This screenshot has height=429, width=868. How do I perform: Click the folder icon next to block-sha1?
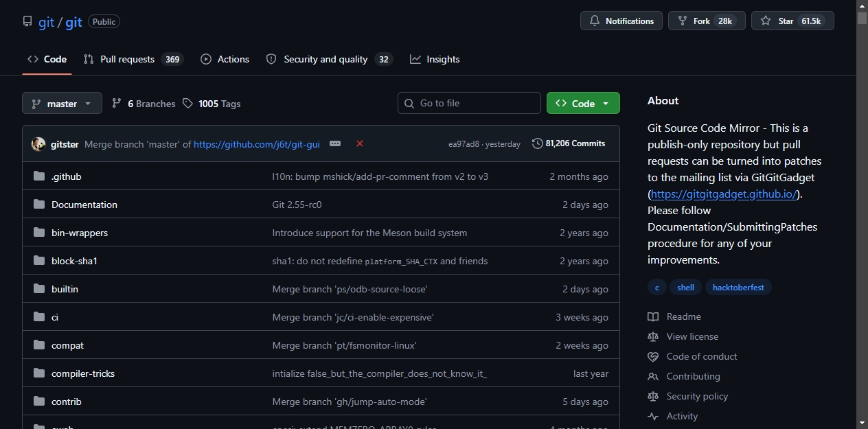click(39, 261)
